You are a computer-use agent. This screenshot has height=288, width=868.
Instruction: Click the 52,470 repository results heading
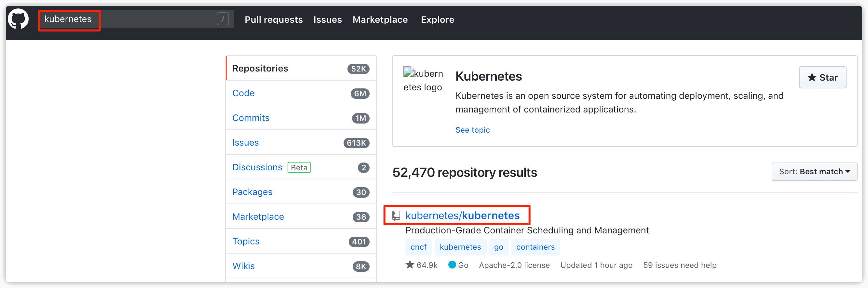(464, 173)
